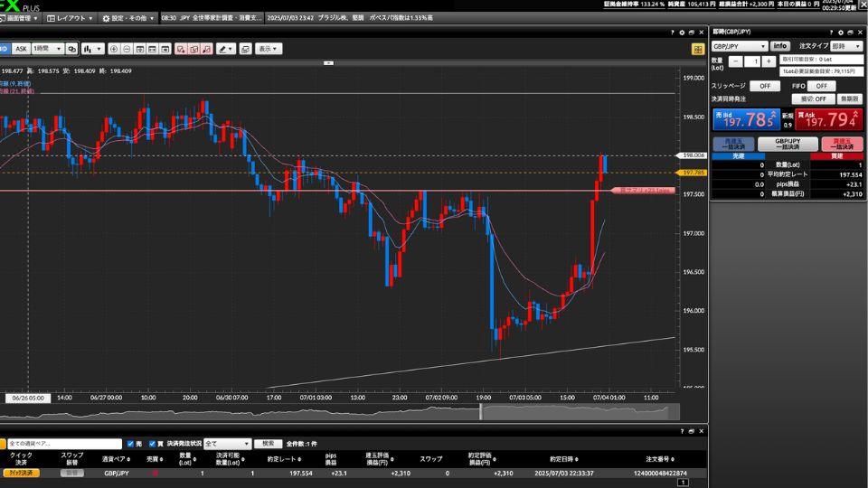This screenshot has width=868, height=488.
Task: Click the positions panel help question icon
Action: pos(682,431)
